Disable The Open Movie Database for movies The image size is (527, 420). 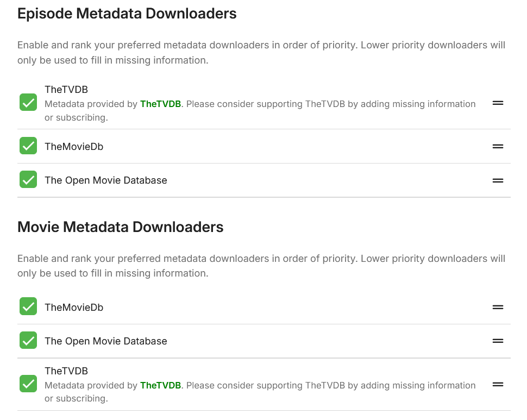pyautogui.click(x=28, y=341)
